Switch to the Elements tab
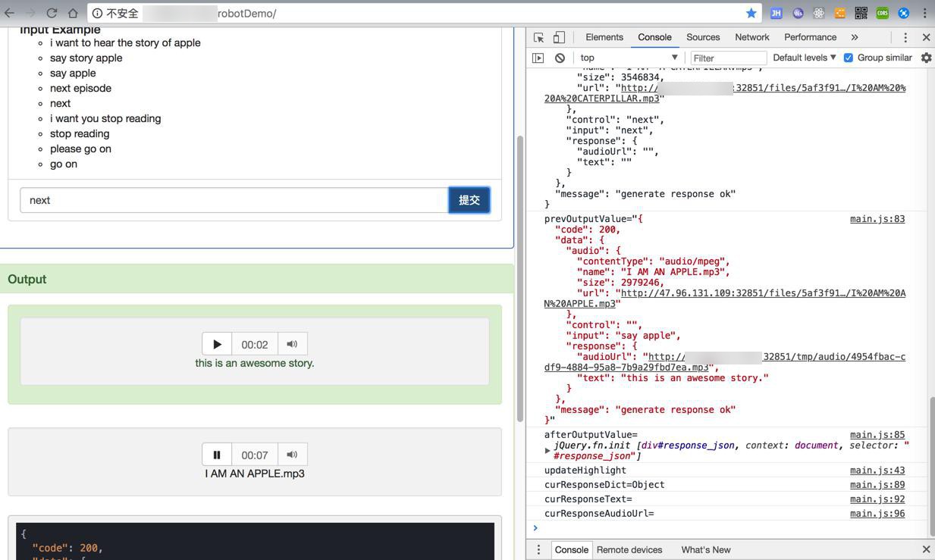This screenshot has width=935, height=560. pyautogui.click(x=604, y=37)
